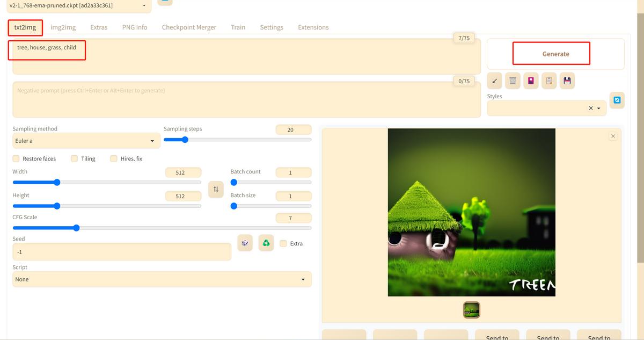The width and height of the screenshot is (644, 340).
Task: Swap width and height values
Action: point(216,189)
